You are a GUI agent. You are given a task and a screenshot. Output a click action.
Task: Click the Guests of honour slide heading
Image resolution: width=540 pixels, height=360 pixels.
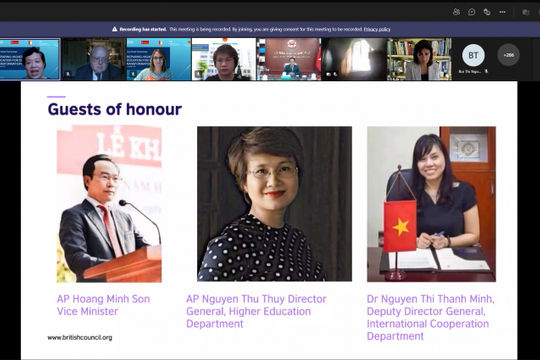115,109
